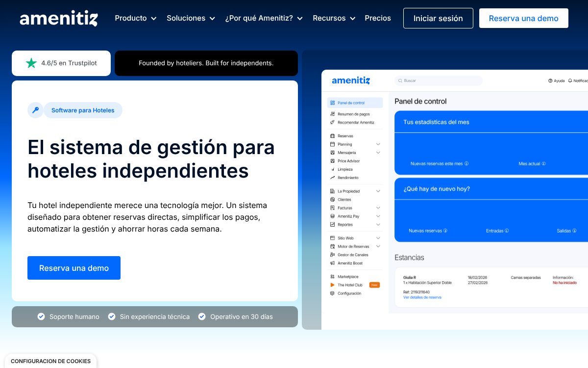Click the blue Reserva una demo hero button
588x368 pixels.
[74, 268]
